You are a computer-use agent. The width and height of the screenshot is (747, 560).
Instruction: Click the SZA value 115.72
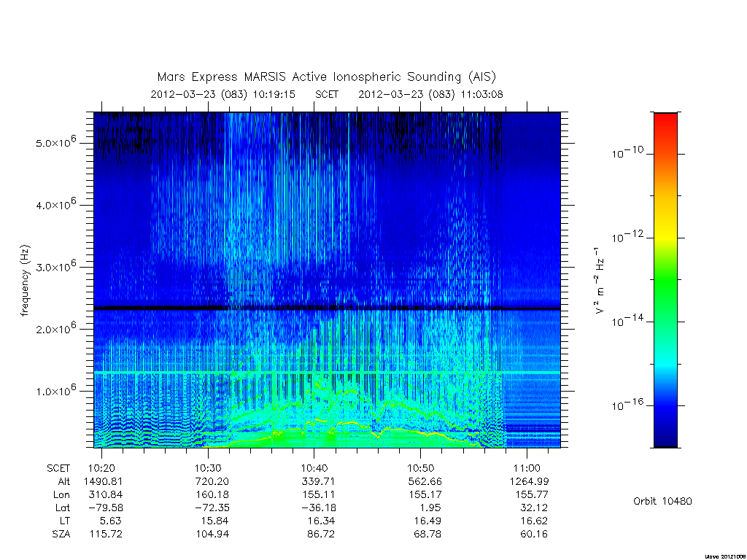(106, 534)
